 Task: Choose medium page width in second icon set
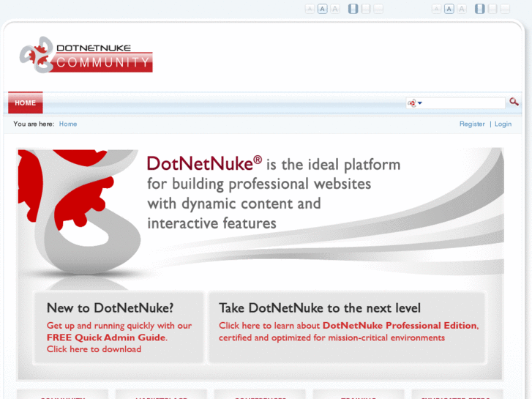[492, 9]
